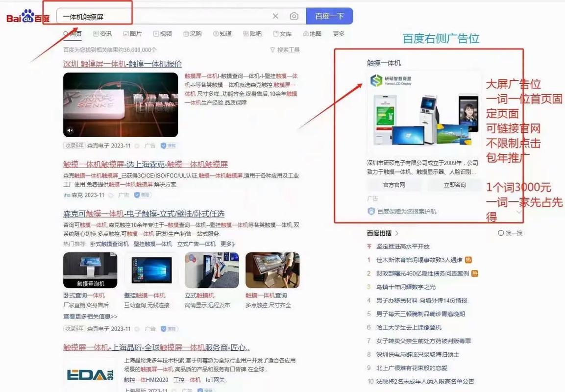Screen dimensions: 565x392
Task: Click 官方官网 button in right ad
Action: 394,185
